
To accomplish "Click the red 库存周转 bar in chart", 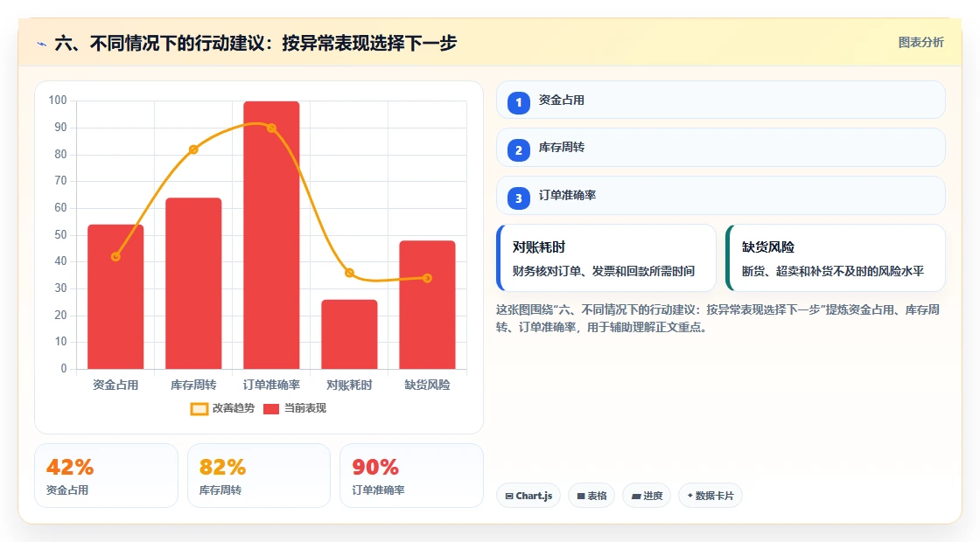I will click(193, 283).
